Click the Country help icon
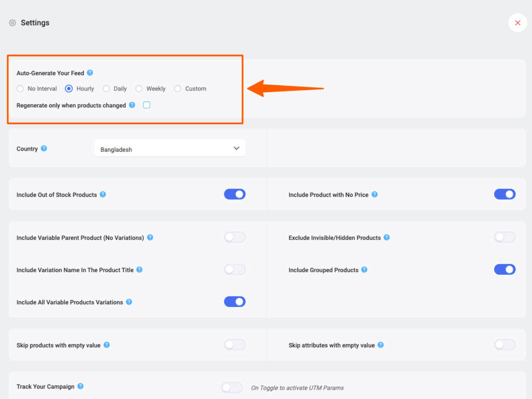 [44, 148]
